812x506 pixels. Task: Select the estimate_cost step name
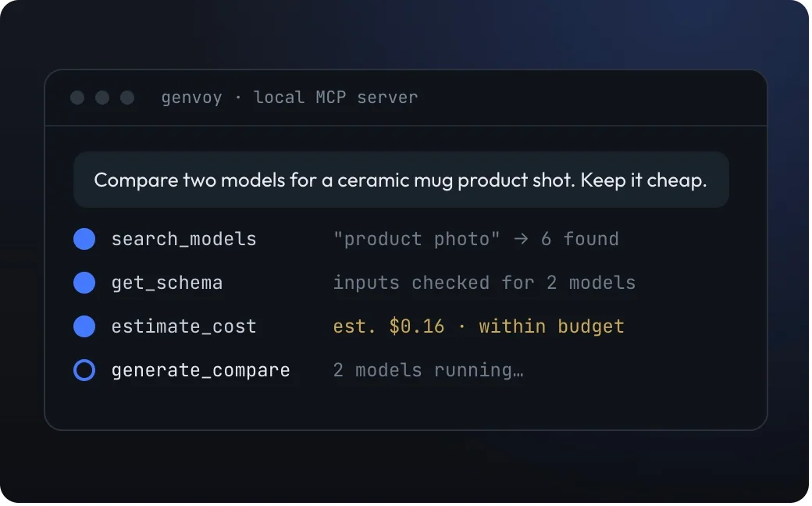click(x=183, y=326)
